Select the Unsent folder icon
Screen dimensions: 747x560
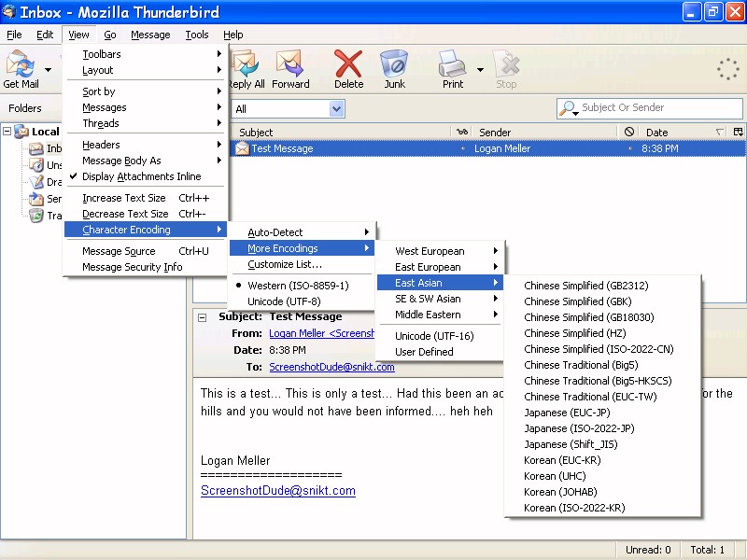click(36, 165)
